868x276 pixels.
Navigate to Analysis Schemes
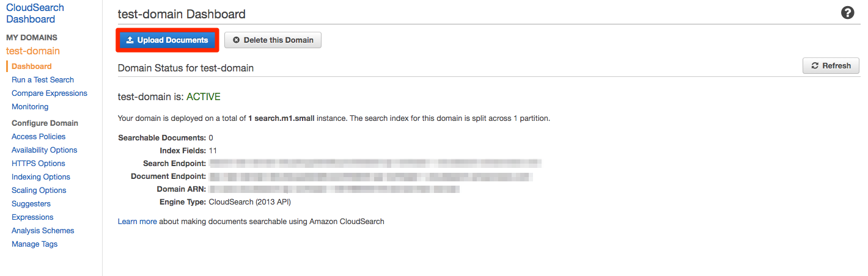[43, 231]
